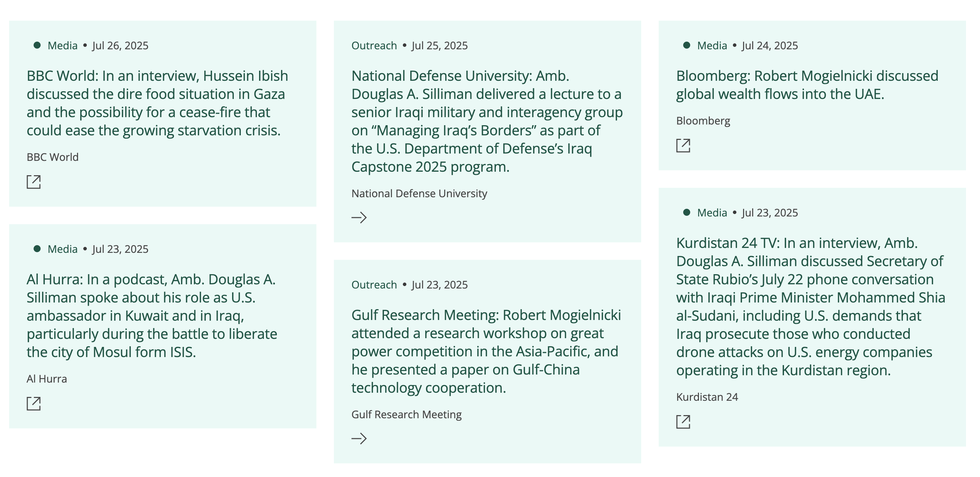Image resolution: width=980 pixels, height=477 pixels.
Task: Open the National Defense University lecture headline
Action: pos(487,121)
